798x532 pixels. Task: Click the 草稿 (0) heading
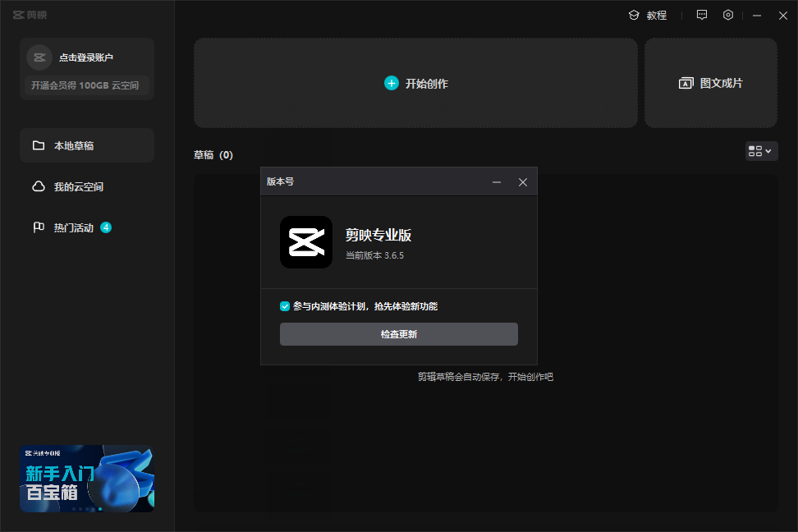[213, 155]
